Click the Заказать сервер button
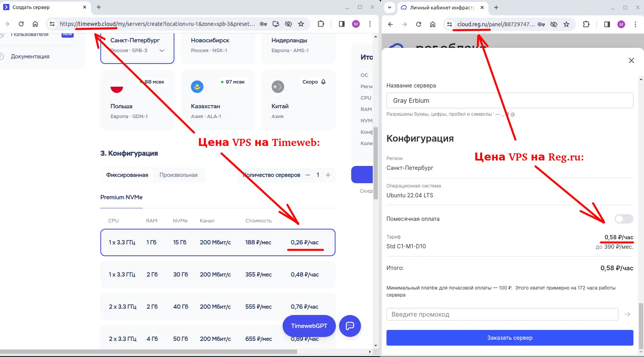Image resolution: width=644 pixels, height=357 pixels. [x=510, y=338]
